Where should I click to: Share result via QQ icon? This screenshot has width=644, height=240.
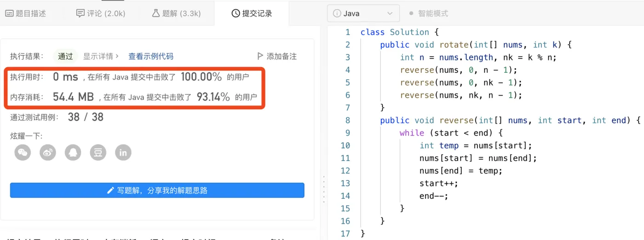click(x=73, y=152)
